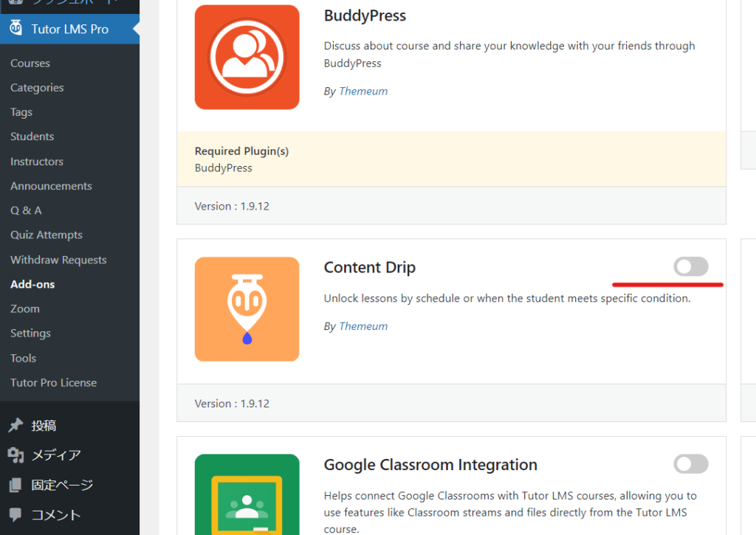The width and height of the screenshot is (756, 535).
Task: Enable the Google Classroom Integration toggle
Action: tap(690, 464)
